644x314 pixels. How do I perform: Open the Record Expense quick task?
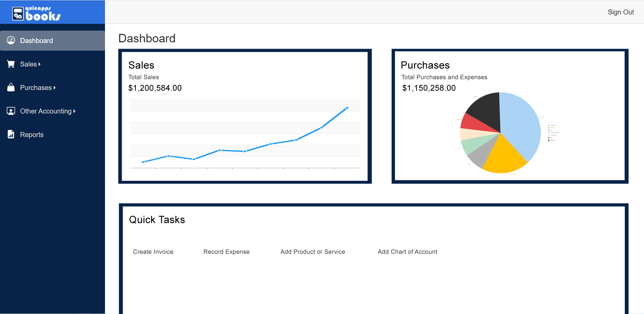click(226, 252)
